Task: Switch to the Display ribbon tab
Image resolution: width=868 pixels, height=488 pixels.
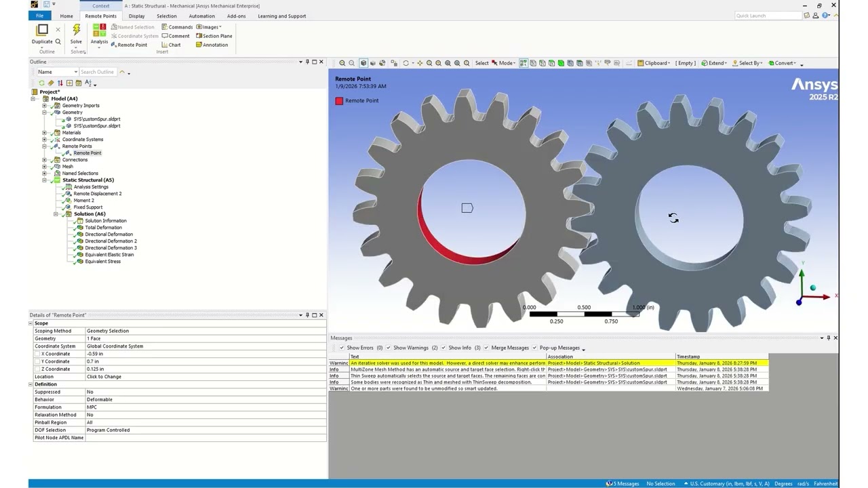Action: pos(136,16)
